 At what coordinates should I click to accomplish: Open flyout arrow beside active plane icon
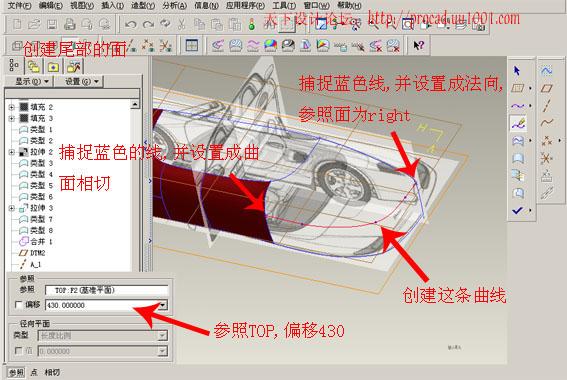coord(530,88)
